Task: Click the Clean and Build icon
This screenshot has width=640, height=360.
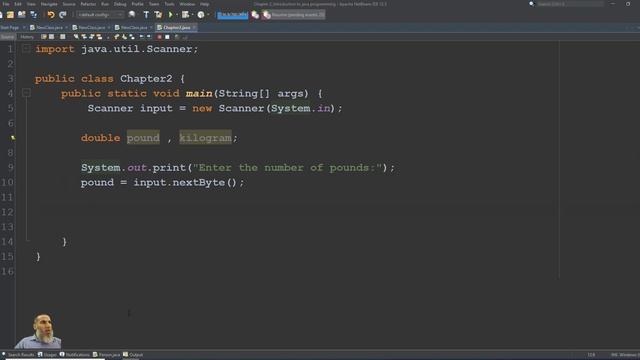Action: coord(158,15)
